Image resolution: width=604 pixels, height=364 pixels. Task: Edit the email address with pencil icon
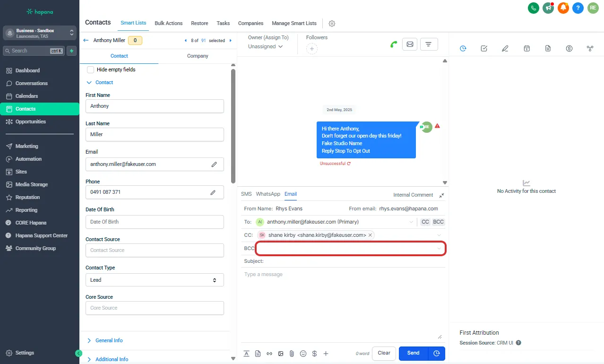click(214, 165)
